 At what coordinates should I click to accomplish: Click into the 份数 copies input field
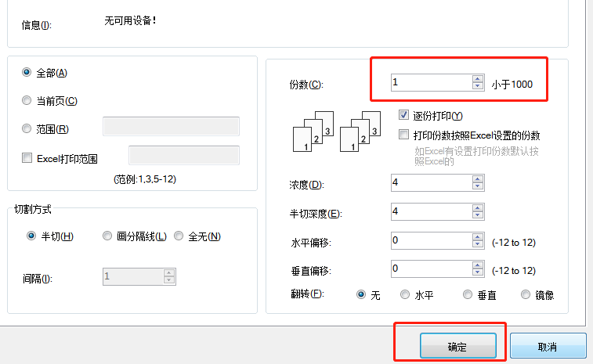(431, 82)
